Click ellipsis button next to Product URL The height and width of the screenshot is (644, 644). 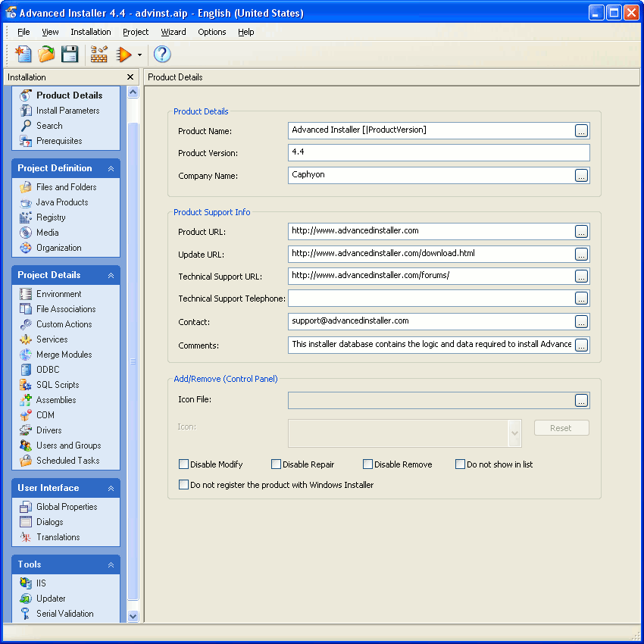coord(581,232)
